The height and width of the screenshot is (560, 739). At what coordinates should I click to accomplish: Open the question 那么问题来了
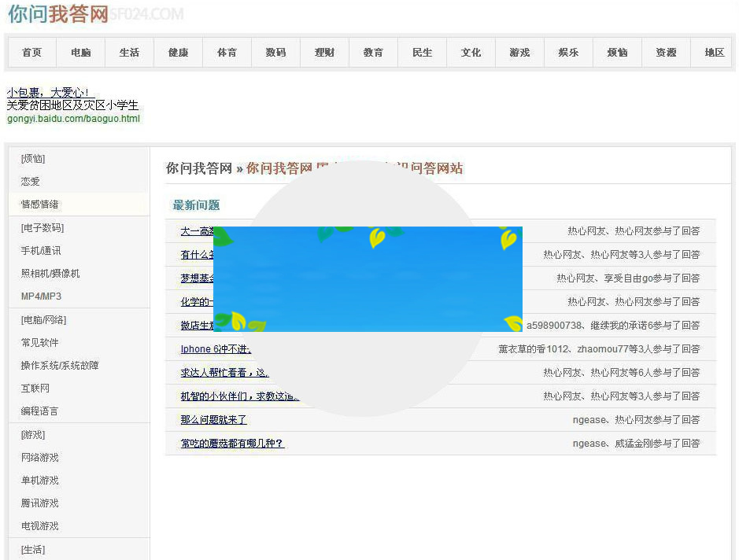214,420
